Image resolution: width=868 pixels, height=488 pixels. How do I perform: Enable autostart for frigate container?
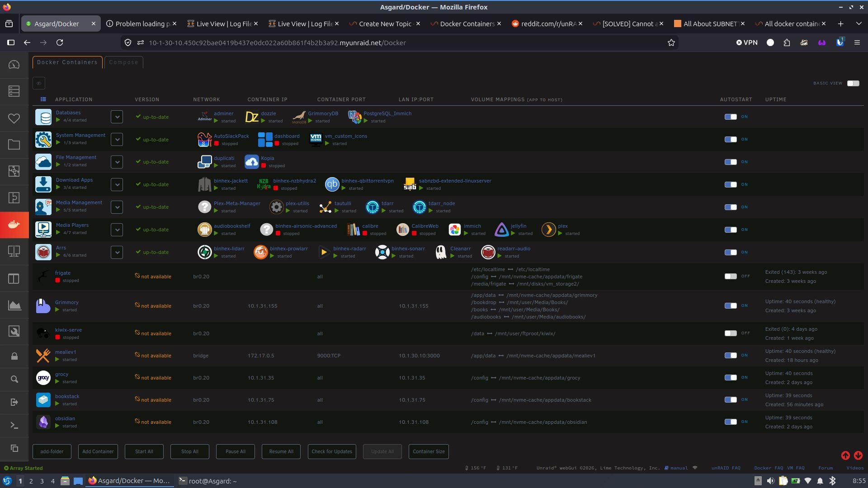click(731, 276)
